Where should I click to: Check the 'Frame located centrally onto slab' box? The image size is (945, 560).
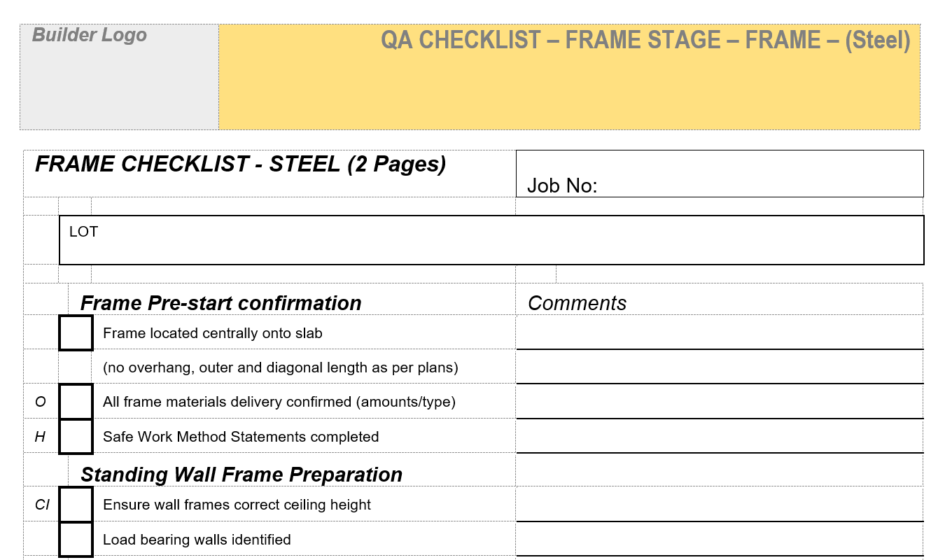pos(76,333)
